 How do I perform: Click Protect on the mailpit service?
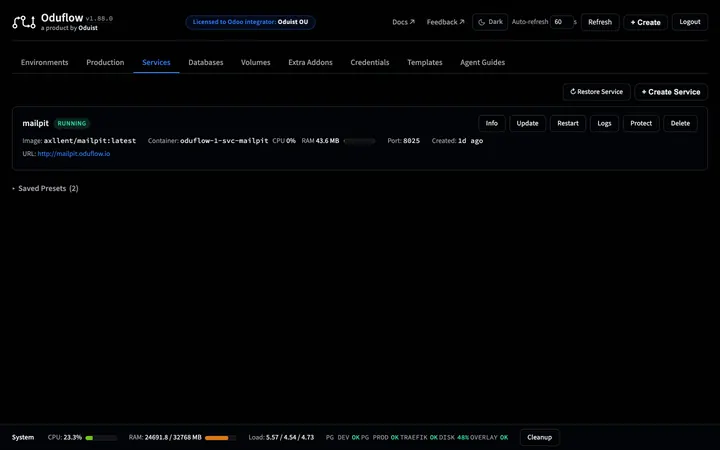641,123
